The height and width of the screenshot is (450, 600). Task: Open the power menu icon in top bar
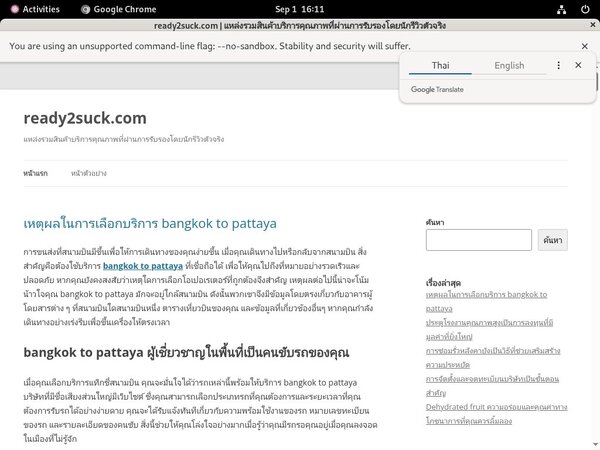point(585,8)
